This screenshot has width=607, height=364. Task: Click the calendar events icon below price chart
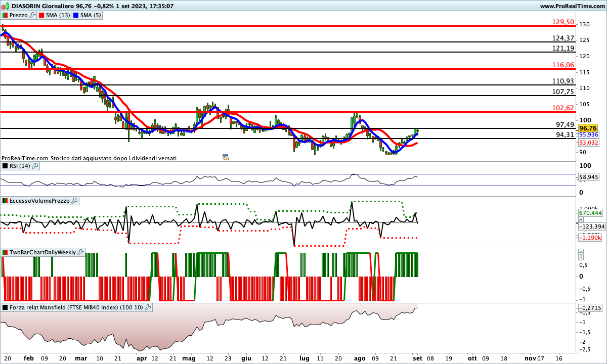(226, 157)
